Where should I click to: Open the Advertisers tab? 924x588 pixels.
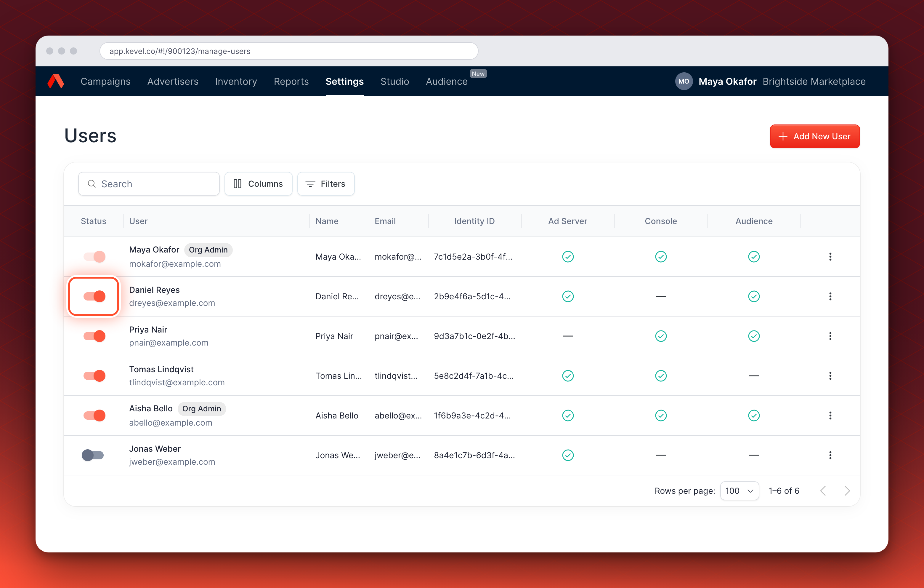[x=173, y=82]
